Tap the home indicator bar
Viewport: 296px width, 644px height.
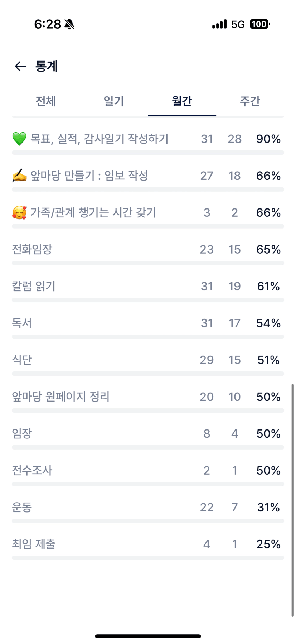[x=148, y=636]
